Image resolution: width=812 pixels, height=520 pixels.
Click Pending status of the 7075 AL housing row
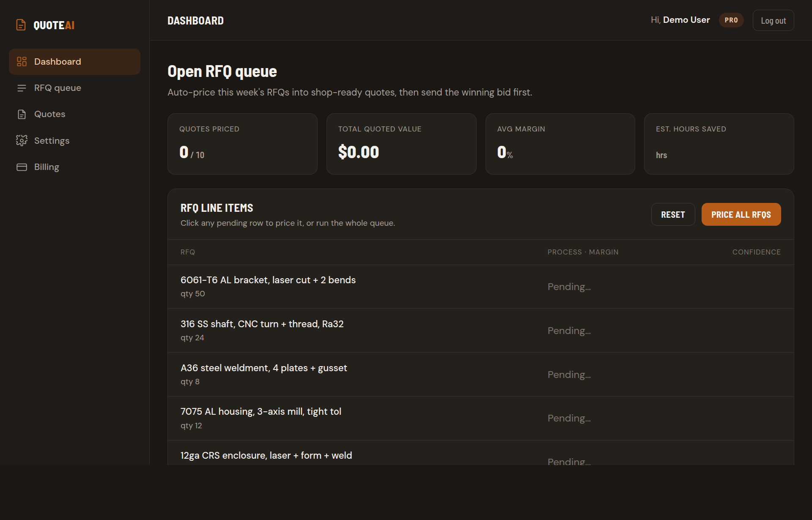click(569, 418)
